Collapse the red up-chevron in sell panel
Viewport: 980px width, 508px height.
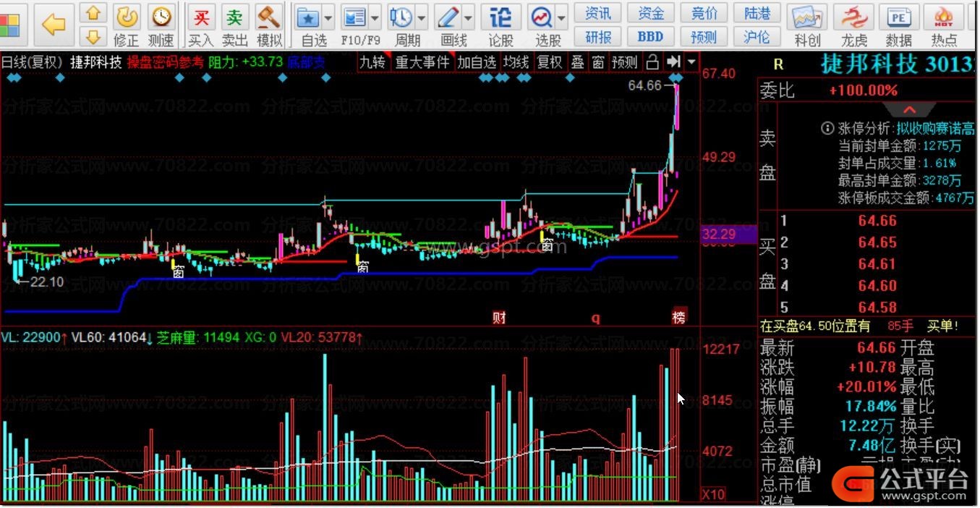tap(909, 110)
